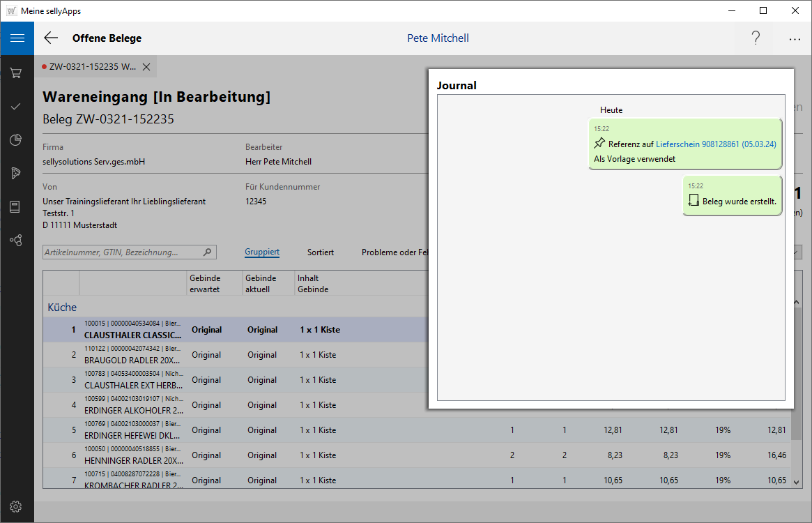
Task: Click the book catalog sidebar icon
Action: [x=17, y=207]
